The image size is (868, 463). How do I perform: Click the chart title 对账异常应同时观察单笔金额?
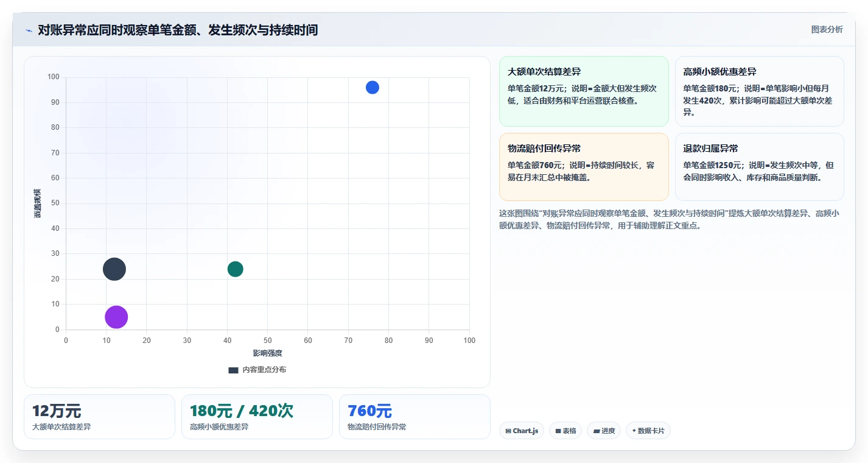point(178,30)
